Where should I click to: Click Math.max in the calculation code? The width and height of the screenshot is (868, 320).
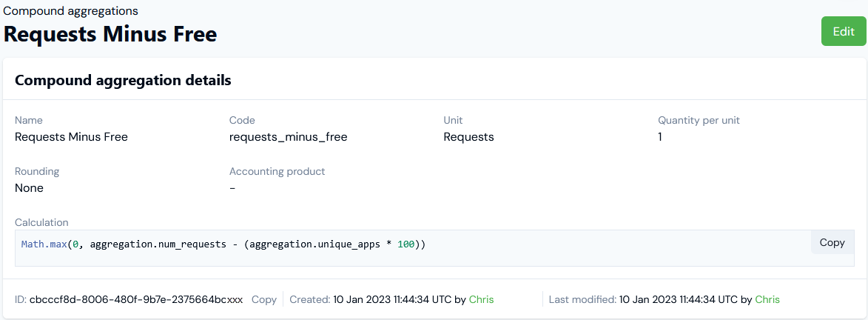44,244
